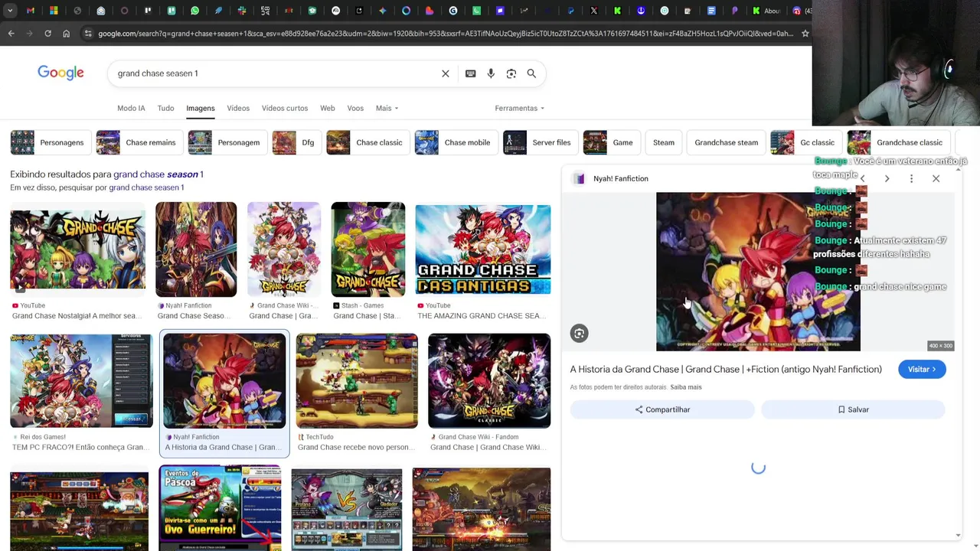View site information icon in address bar
The width and height of the screenshot is (980, 551).
pos(88,34)
